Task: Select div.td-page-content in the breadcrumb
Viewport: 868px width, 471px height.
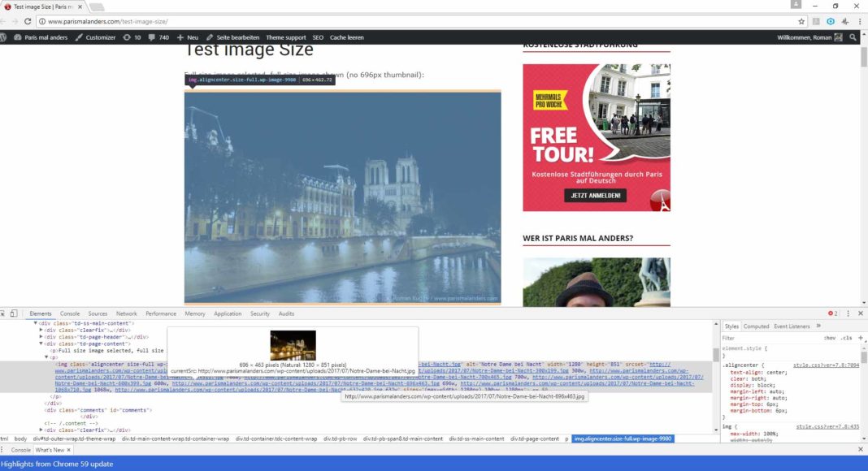Action: pyautogui.click(x=534, y=439)
